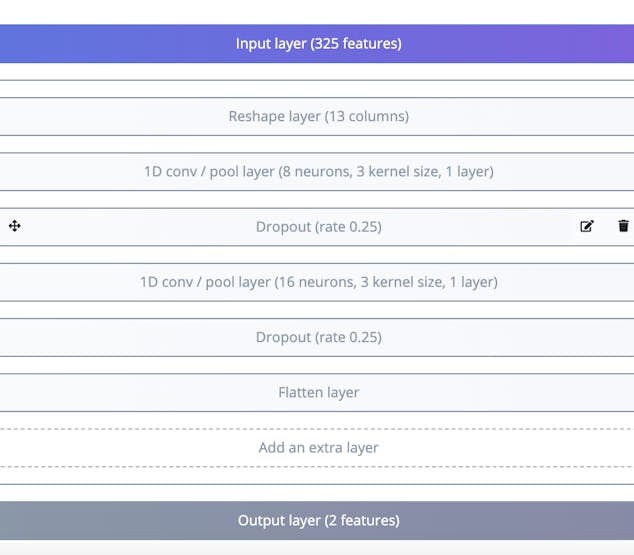The height and width of the screenshot is (555, 634).
Task: Grab the four-arrow move icon
Action: point(15,226)
